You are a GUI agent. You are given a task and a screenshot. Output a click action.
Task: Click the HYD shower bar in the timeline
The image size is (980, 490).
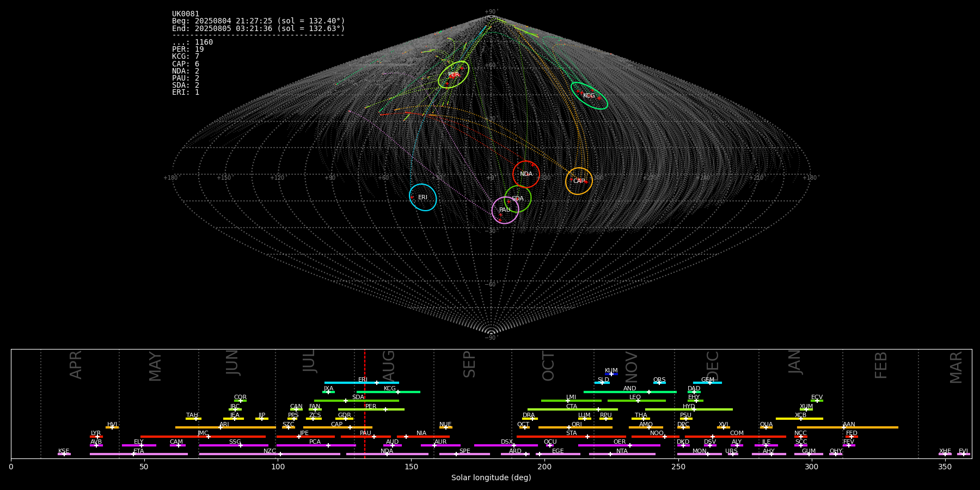pyautogui.click(x=689, y=409)
